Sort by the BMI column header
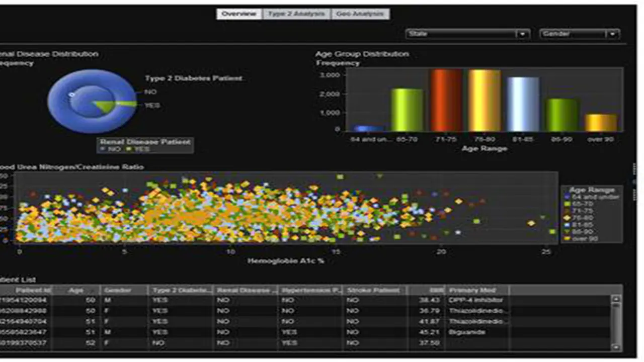Viewport: 644px width, 362px height. 426,290
